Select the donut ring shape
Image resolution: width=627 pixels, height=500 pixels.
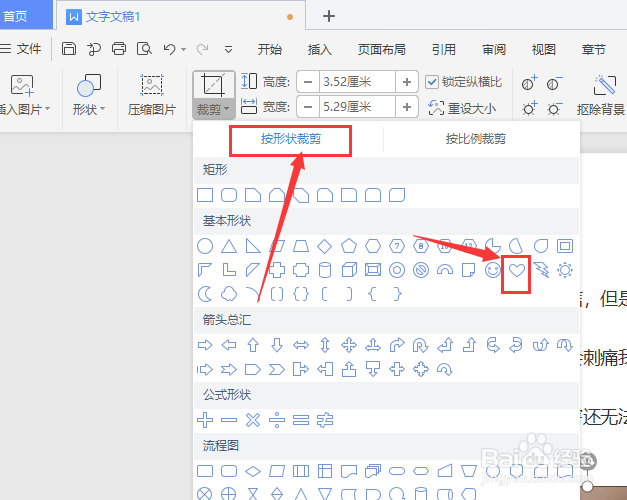397,270
